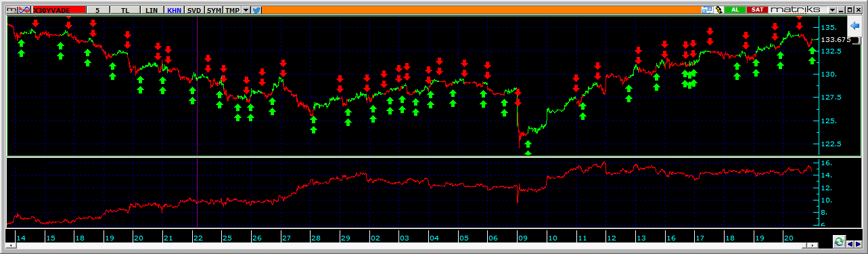Toggle the KHN option in the toolbar
868x254 pixels.
tap(174, 10)
